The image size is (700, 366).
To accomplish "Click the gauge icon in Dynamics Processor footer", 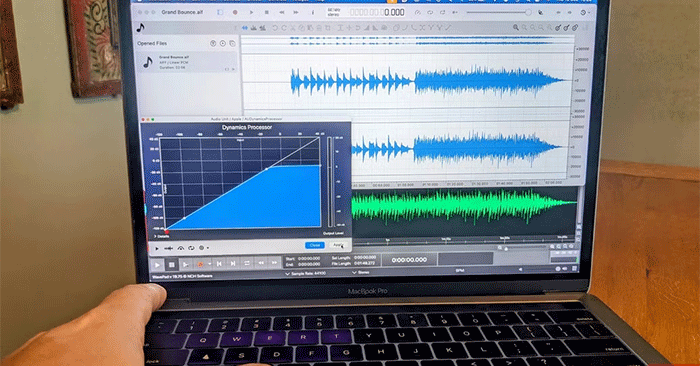I will [x=181, y=248].
